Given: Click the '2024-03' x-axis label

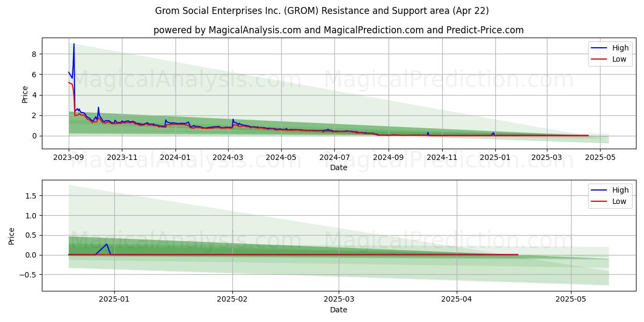Looking at the screenshot, I should 228,157.
